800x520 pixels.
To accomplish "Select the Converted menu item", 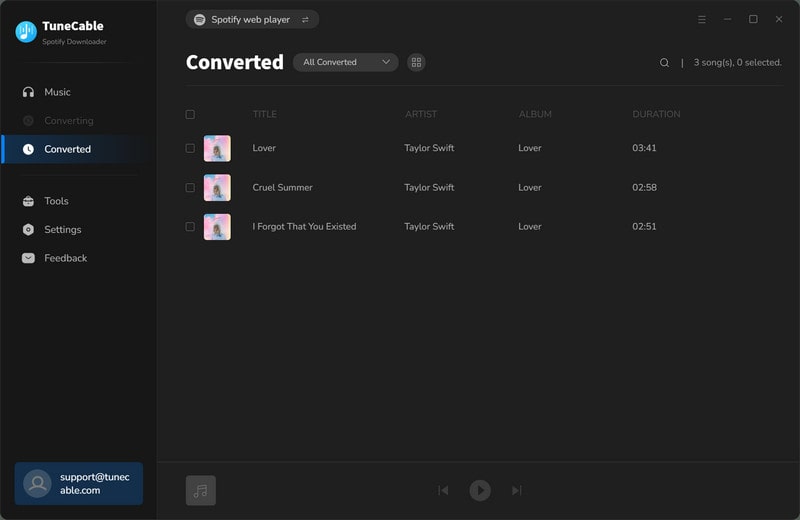I will [79, 149].
